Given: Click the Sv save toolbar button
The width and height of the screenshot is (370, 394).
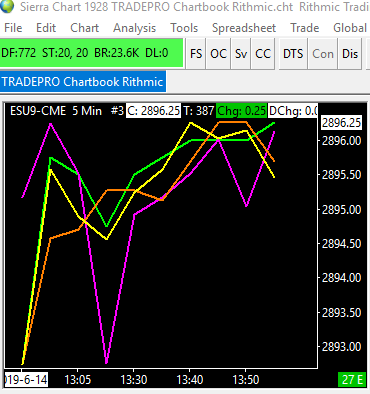Looking at the screenshot, I should 241,54.
